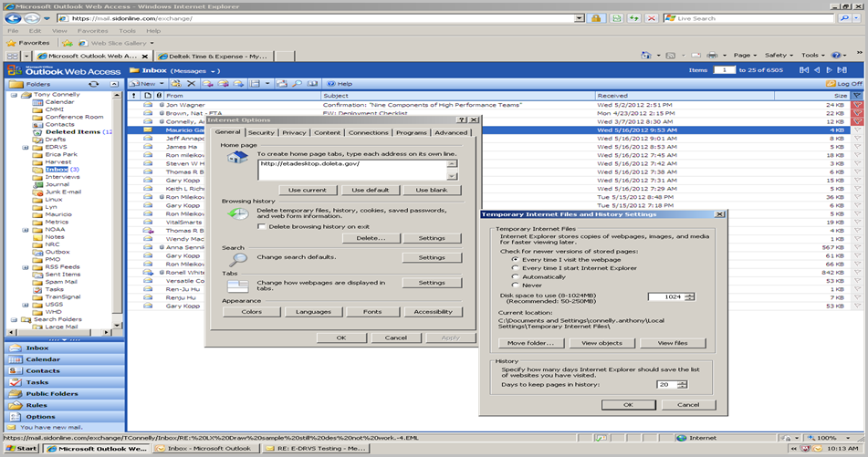Select 'Every time I start Internet Explorer'
The height and width of the screenshot is (457, 868).
[x=516, y=268]
